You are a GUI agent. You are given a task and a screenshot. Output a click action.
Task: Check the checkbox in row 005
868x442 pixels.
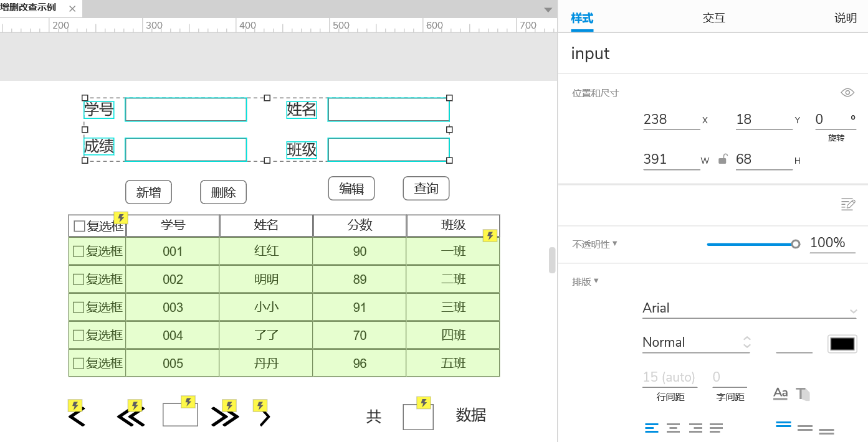pos(79,364)
